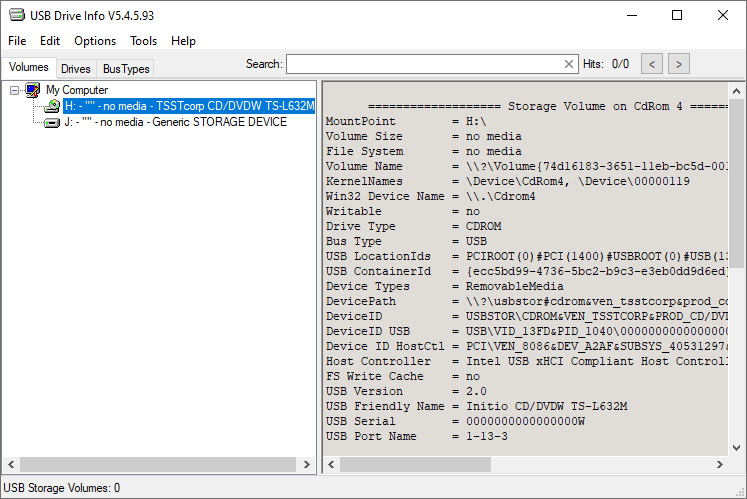
Task: Open the Options menu
Action: (95, 41)
